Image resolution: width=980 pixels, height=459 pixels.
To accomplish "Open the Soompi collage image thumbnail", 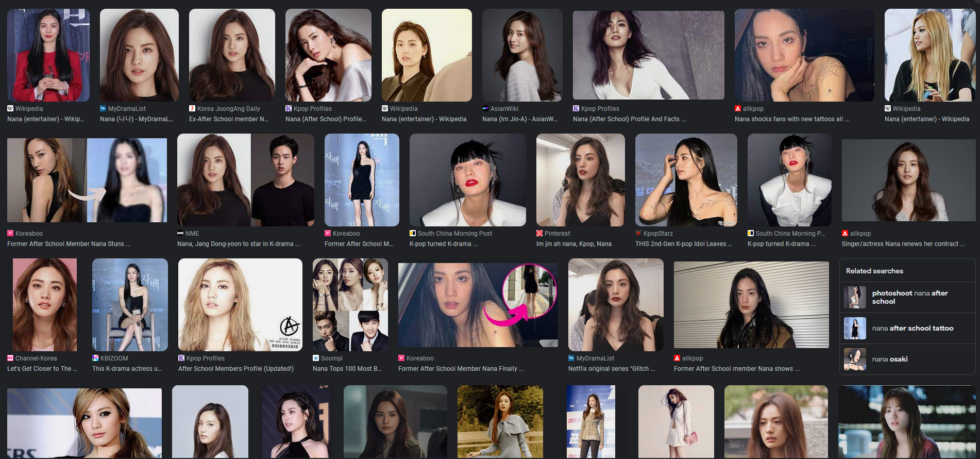I will [x=350, y=305].
